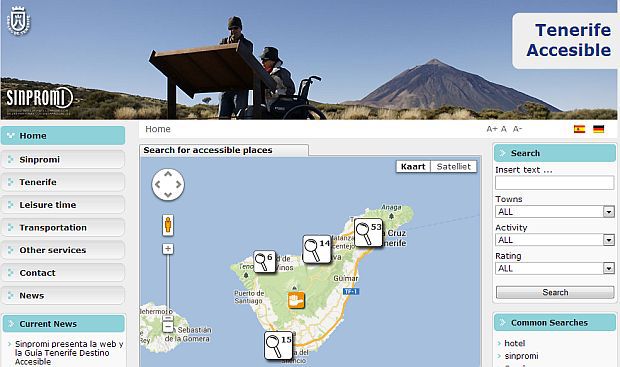The image size is (620, 367).
Task: Select the Street View pegman icon
Action: tap(168, 225)
